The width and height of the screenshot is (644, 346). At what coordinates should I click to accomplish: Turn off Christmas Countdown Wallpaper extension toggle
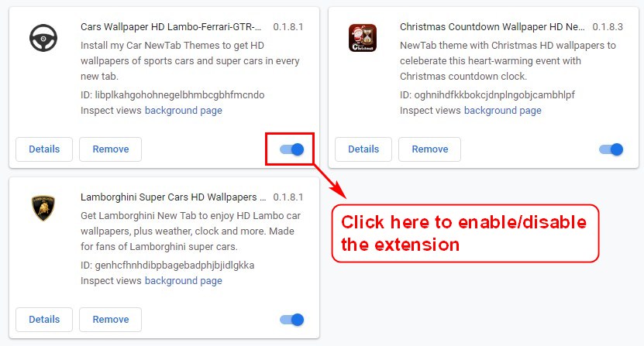[x=611, y=149]
